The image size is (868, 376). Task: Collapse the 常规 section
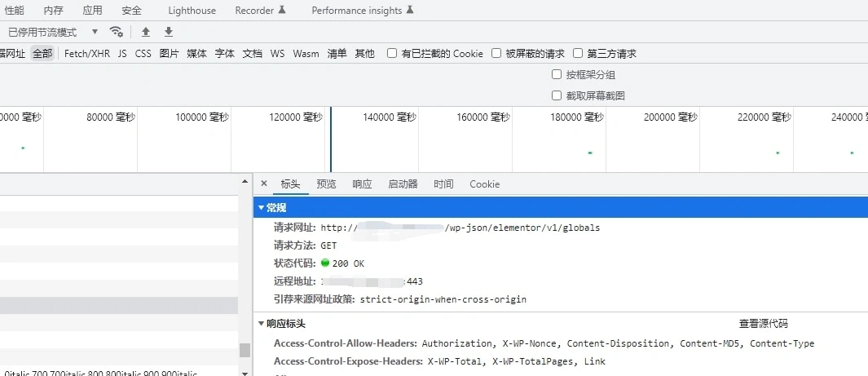click(262, 208)
